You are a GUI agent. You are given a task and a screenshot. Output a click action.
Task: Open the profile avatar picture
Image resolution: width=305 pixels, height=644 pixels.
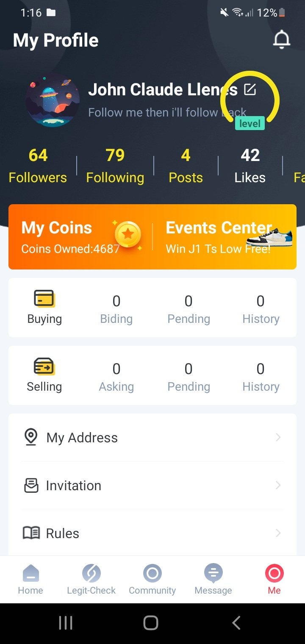click(x=53, y=100)
